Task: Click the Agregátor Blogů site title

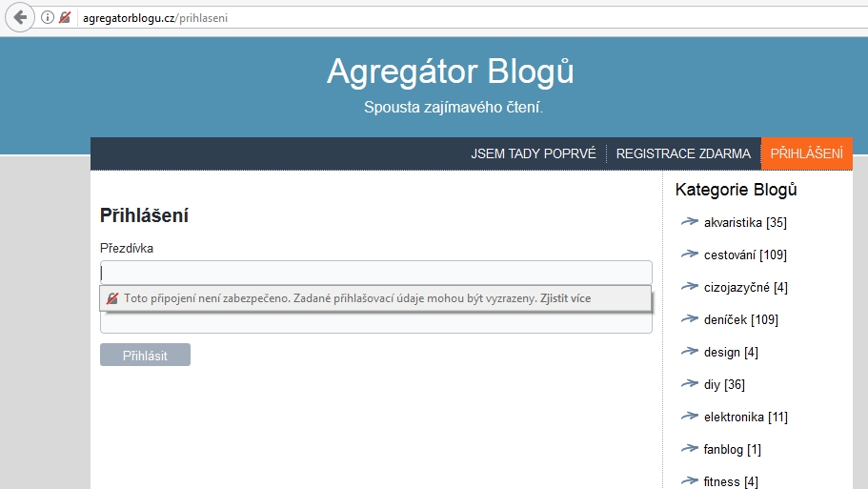Action: pyautogui.click(x=450, y=71)
